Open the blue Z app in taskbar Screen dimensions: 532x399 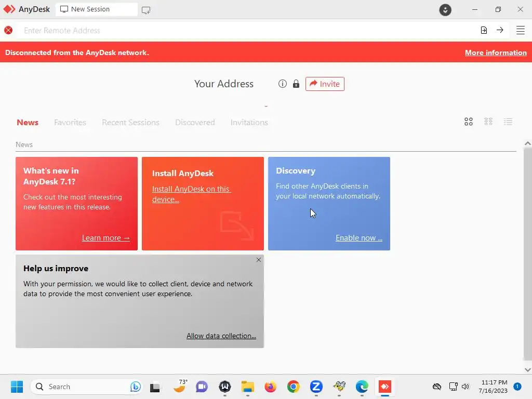click(x=316, y=387)
